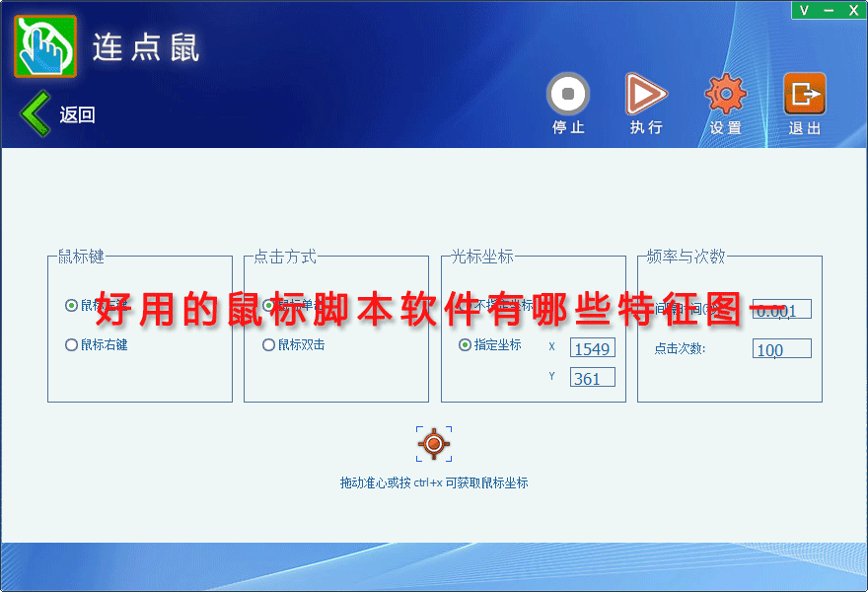
Task: Close the window with the X button
Action: click(x=853, y=10)
